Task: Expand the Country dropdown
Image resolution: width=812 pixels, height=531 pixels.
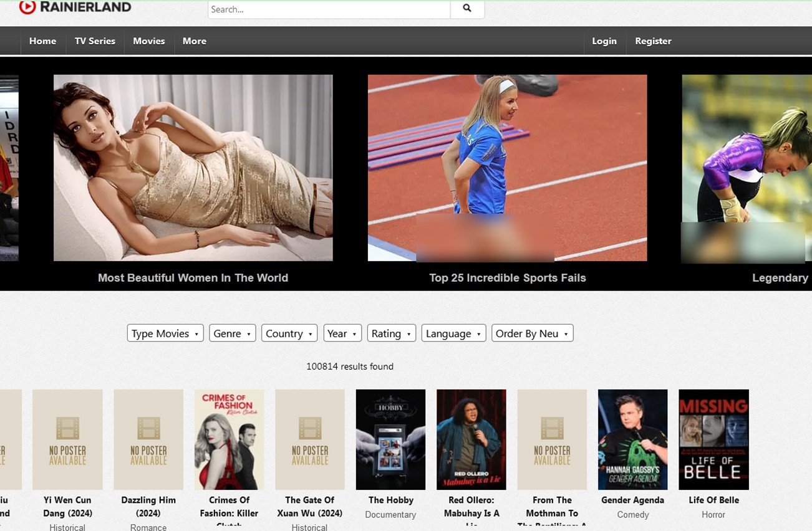Action: coord(289,333)
